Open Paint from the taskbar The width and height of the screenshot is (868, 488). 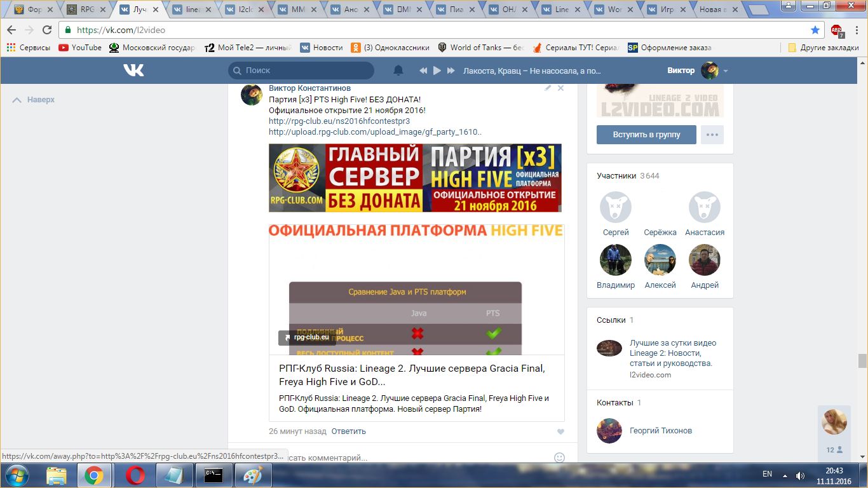click(x=253, y=475)
